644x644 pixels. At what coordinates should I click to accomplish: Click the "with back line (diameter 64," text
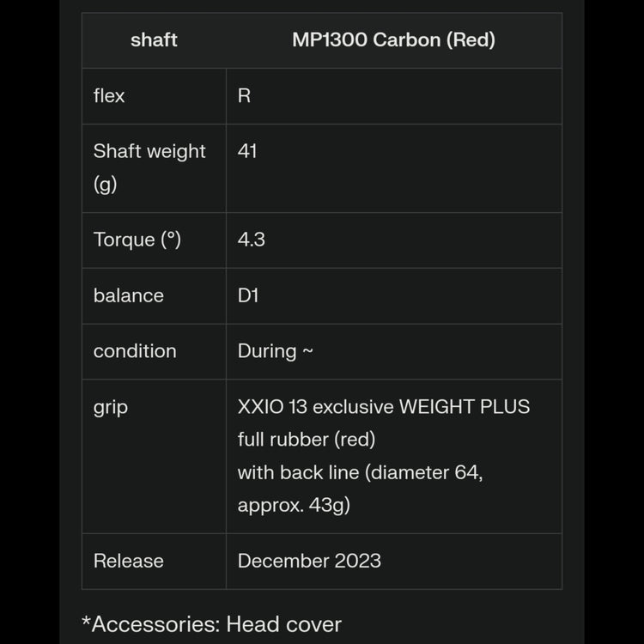pos(360,472)
